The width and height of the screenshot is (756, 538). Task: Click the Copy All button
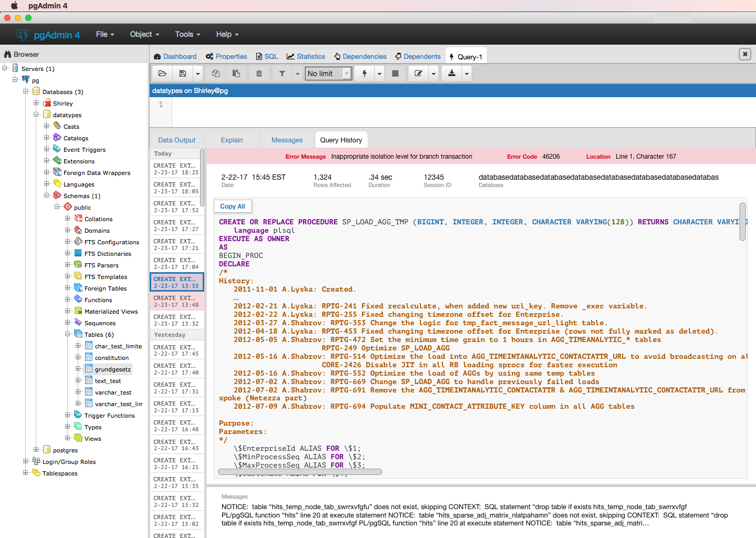[x=233, y=206]
